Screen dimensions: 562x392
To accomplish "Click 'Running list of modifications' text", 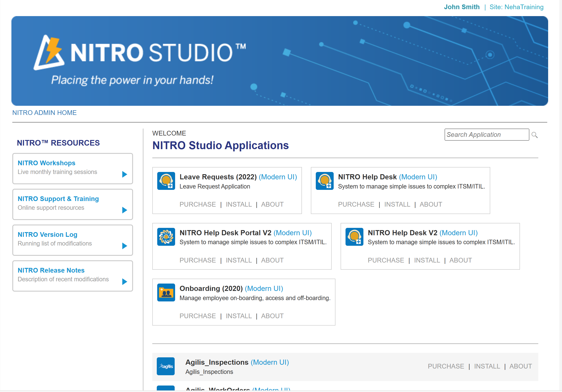I will (x=55, y=244).
